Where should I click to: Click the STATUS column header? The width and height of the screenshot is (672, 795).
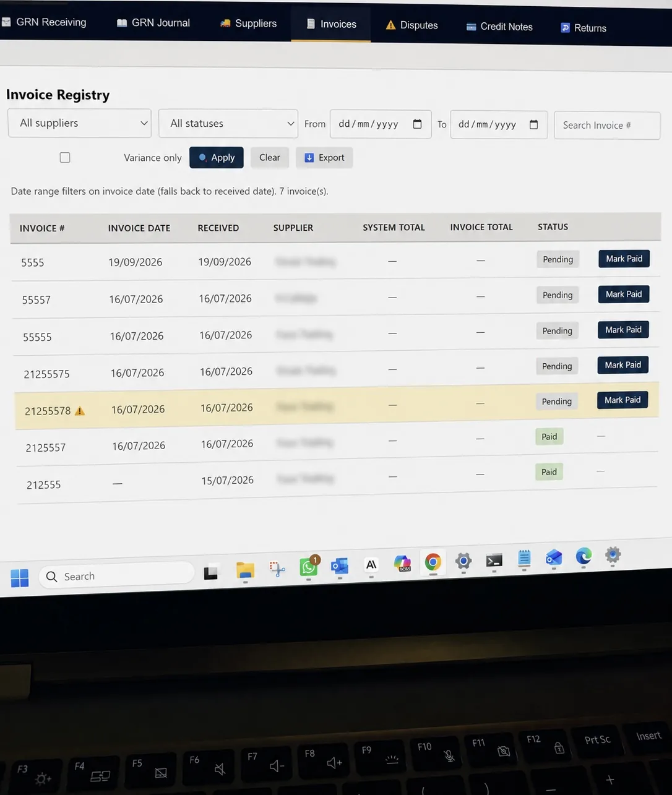[553, 227]
